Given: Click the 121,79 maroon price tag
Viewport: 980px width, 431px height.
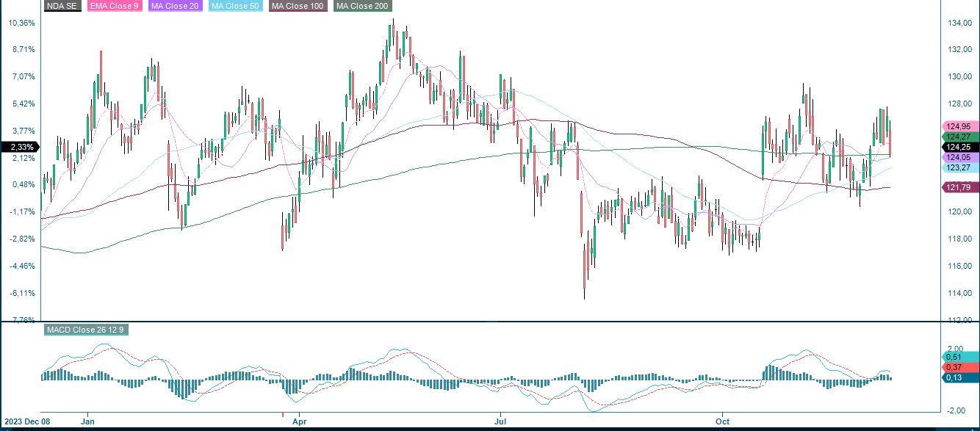Looking at the screenshot, I should pos(959,188).
